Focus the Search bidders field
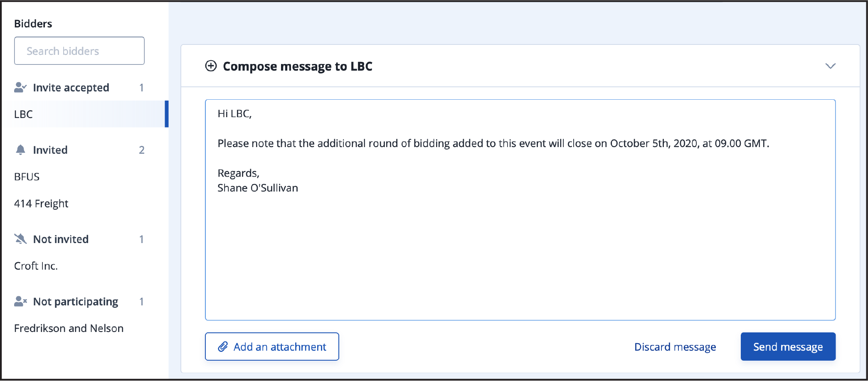The height and width of the screenshot is (381, 868). 79,51
